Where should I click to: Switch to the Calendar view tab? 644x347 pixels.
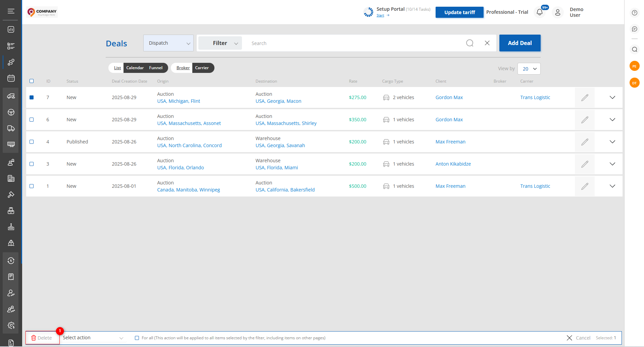click(135, 68)
